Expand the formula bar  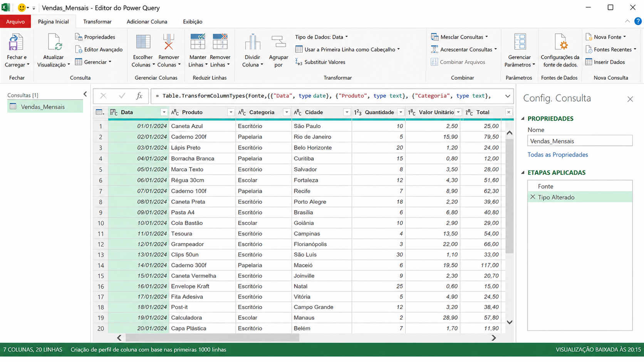coord(508,96)
